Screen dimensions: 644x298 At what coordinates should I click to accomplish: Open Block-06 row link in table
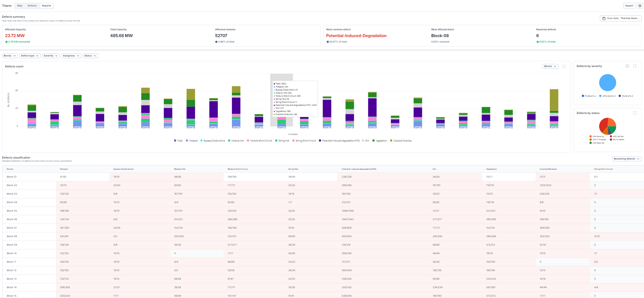point(12,219)
